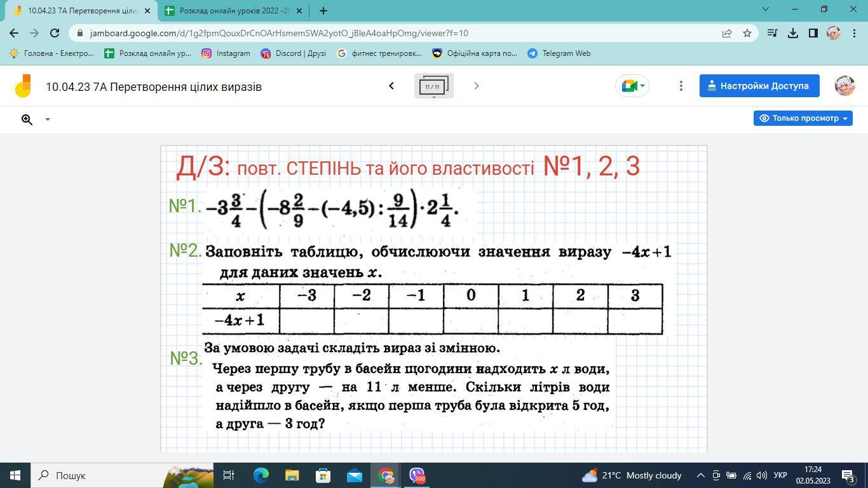Open the Только просмотр view-mode dropdown
Image resolution: width=868 pixels, height=488 pixels.
(803, 118)
